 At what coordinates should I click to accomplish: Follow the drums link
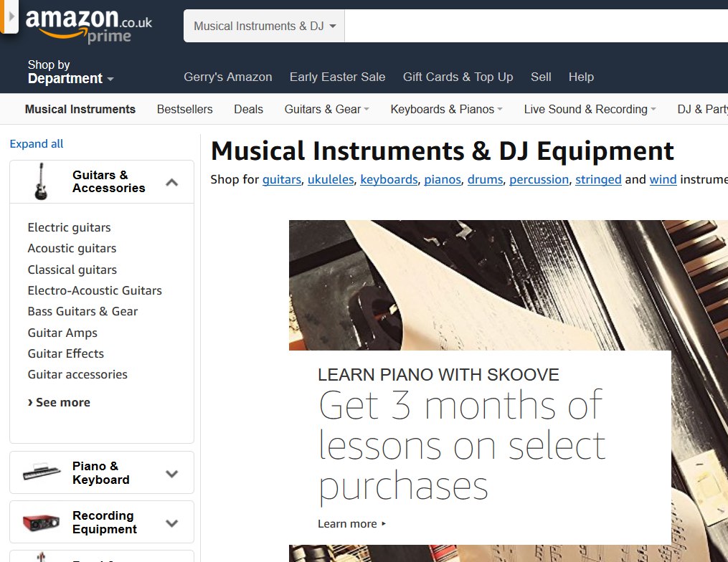point(485,180)
